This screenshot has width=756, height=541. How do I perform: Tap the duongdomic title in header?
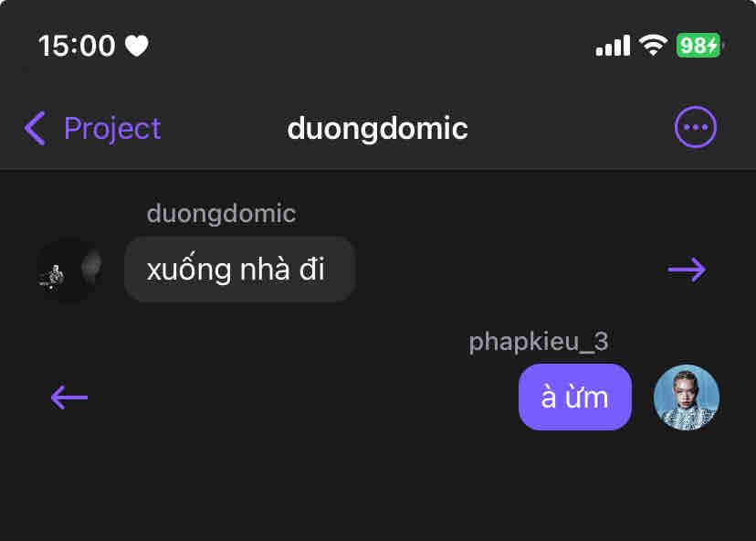(x=377, y=128)
